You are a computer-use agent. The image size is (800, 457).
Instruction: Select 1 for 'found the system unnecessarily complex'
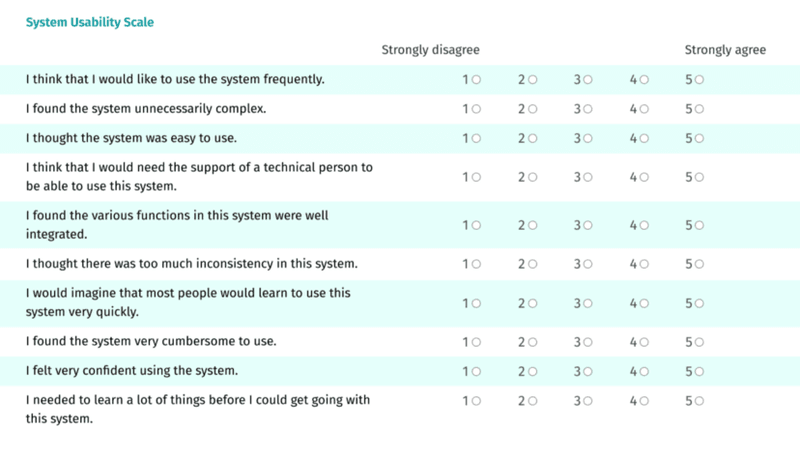(x=476, y=108)
